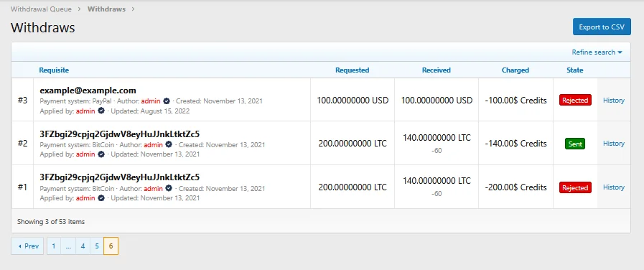Click the Sent badge in row #2
Image resolution: width=644 pixels, height=270 pixels.
coord(575,144)
